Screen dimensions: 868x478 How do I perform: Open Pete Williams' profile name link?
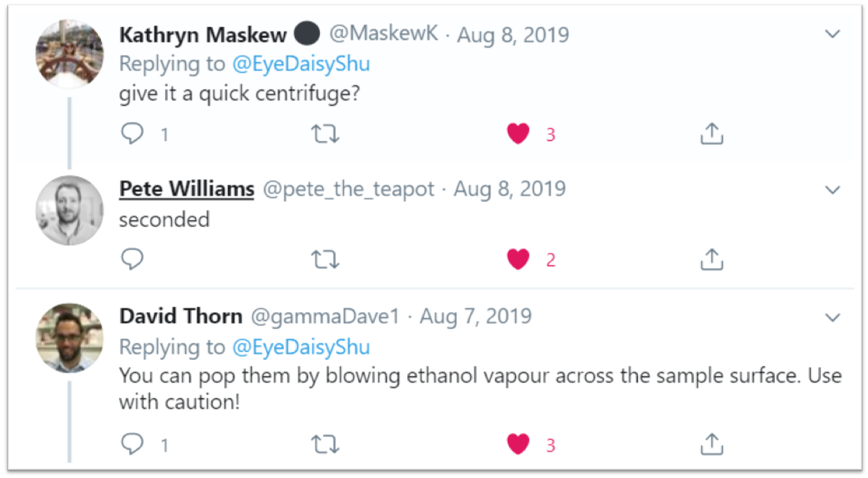[x=187, y=189]
